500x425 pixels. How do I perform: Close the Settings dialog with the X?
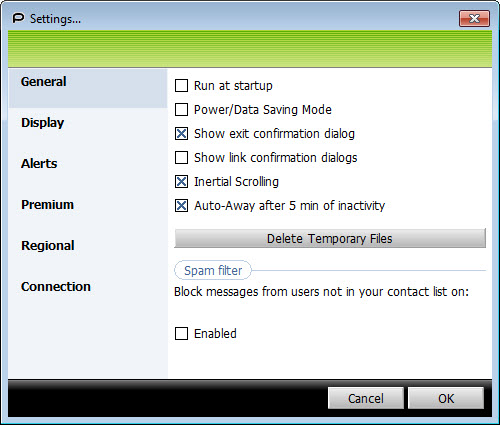click(474, 18)
